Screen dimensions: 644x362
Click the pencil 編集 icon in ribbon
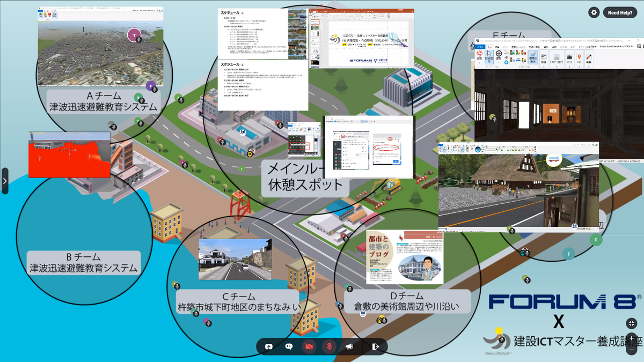pos(589,56)
